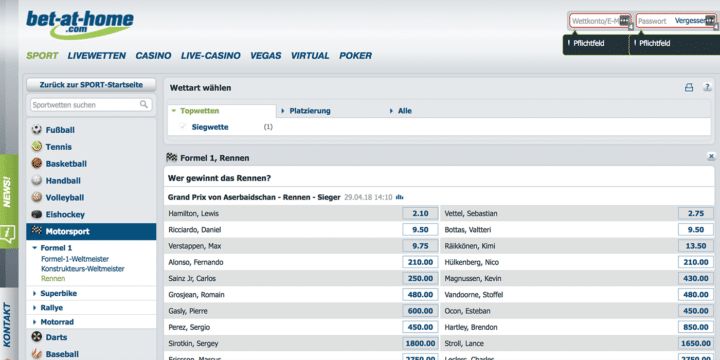Screen dimensions: 720x360
Task: Select the 2.10 odds for Hamilton, Lewis
Action: click(420, 214)
